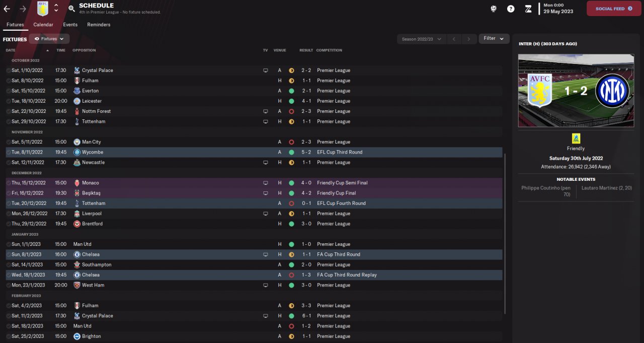Toggle the marker circle for Tue, 18/10/2022
644x343 pixels.
tap(9, 101)
